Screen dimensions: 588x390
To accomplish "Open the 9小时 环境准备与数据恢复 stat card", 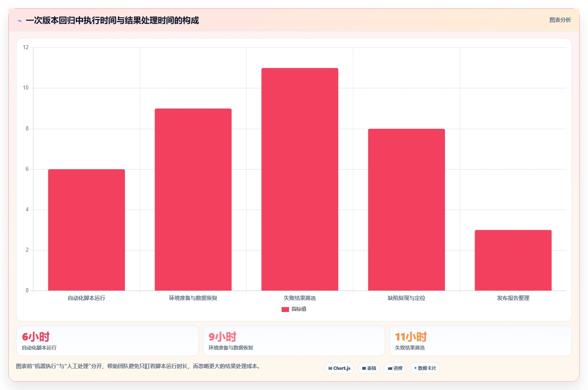I will [294, 341].
